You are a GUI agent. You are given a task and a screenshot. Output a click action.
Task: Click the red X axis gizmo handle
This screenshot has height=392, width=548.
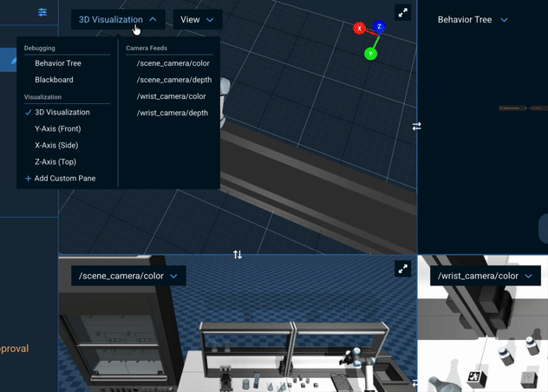tap(359, 29)
